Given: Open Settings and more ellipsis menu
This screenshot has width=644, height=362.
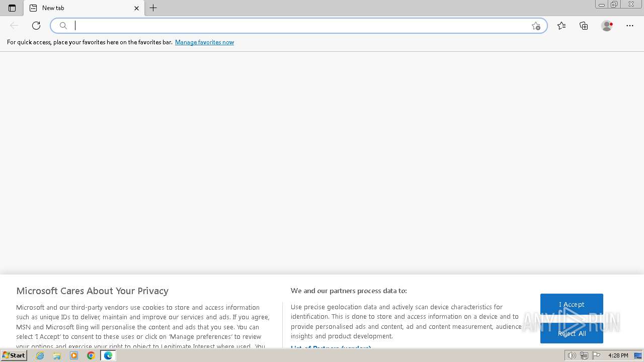Looking at the screenshot, I should [630, 26].
